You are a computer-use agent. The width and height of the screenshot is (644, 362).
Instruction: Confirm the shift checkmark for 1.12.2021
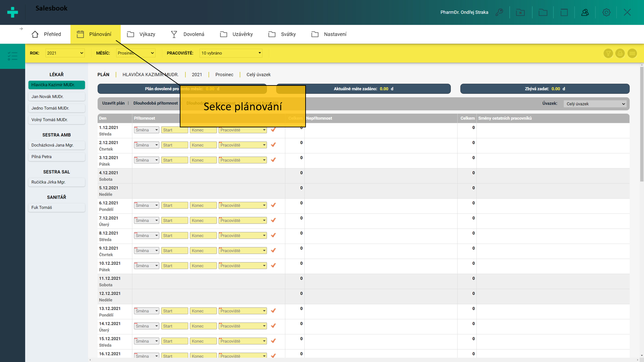pyautogui.click(x=273, y=130)
